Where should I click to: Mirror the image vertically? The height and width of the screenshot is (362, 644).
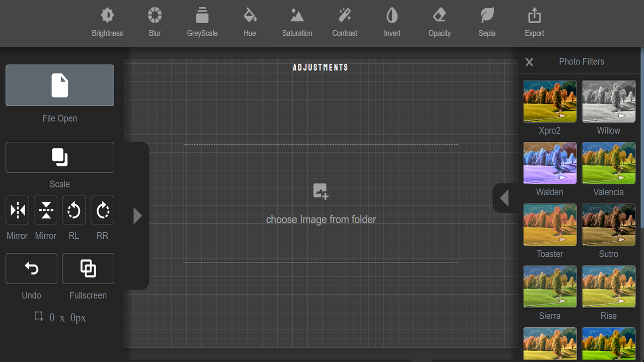click(45, 210)
